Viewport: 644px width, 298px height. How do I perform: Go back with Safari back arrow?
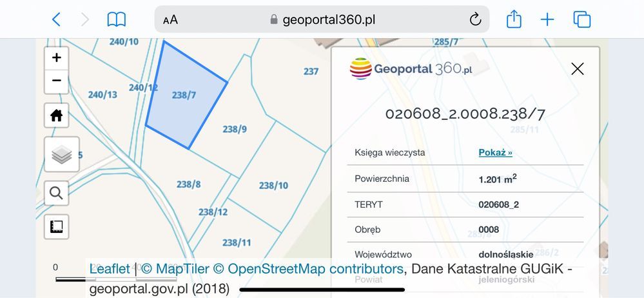click(57, 19)
